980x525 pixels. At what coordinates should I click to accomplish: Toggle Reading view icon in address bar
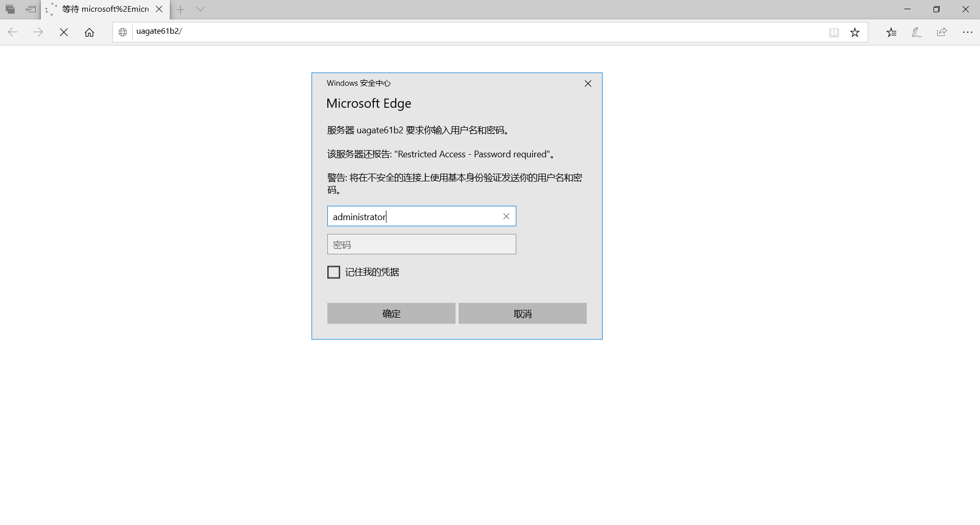pos(834,33)
